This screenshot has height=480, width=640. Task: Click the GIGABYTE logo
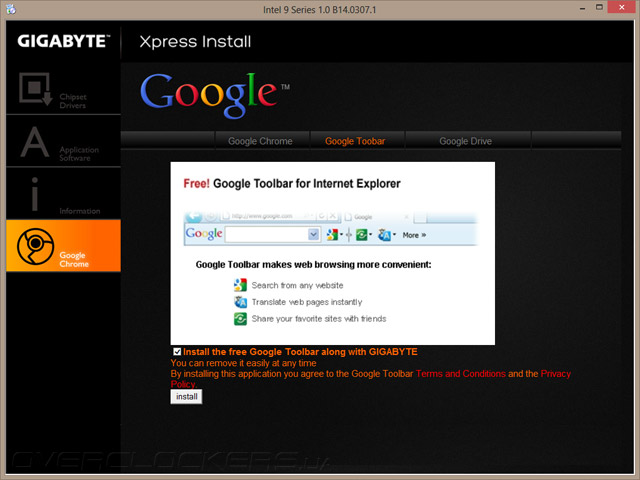click(64, 41)
